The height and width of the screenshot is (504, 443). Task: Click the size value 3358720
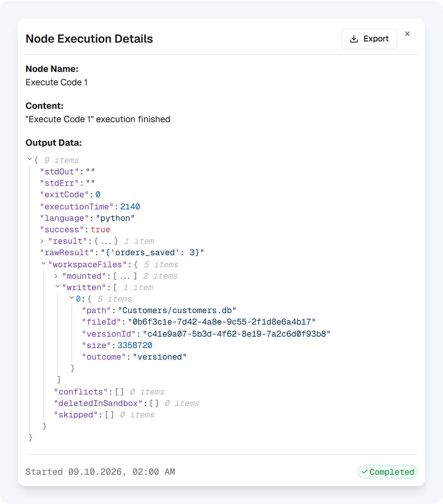(135, 346)
